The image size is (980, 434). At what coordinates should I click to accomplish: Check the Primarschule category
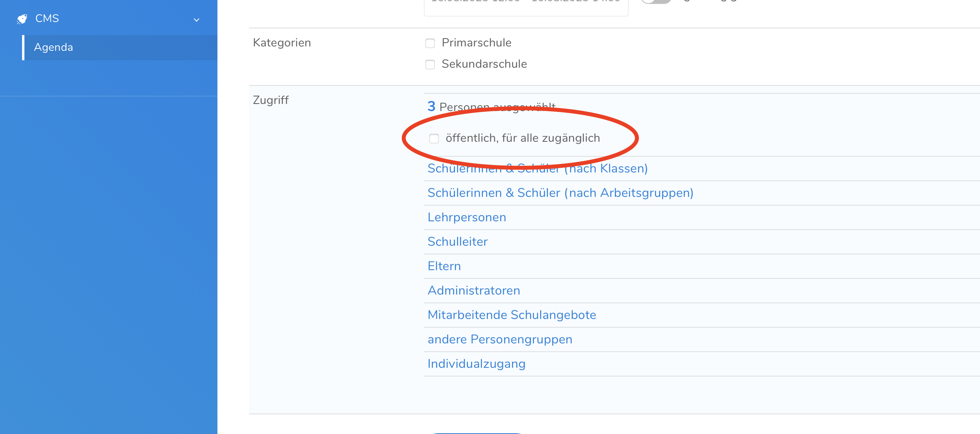430,43
